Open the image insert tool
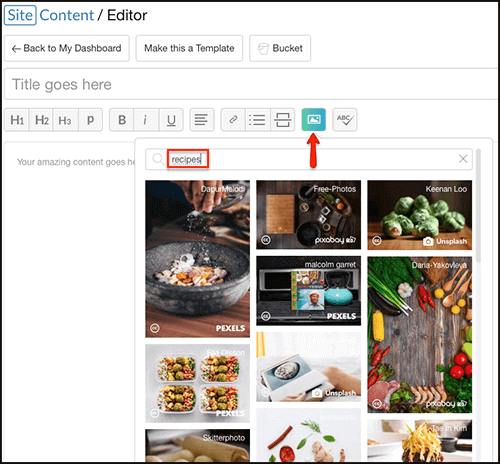The image size is (500, 464). click(x=314, y=120)
